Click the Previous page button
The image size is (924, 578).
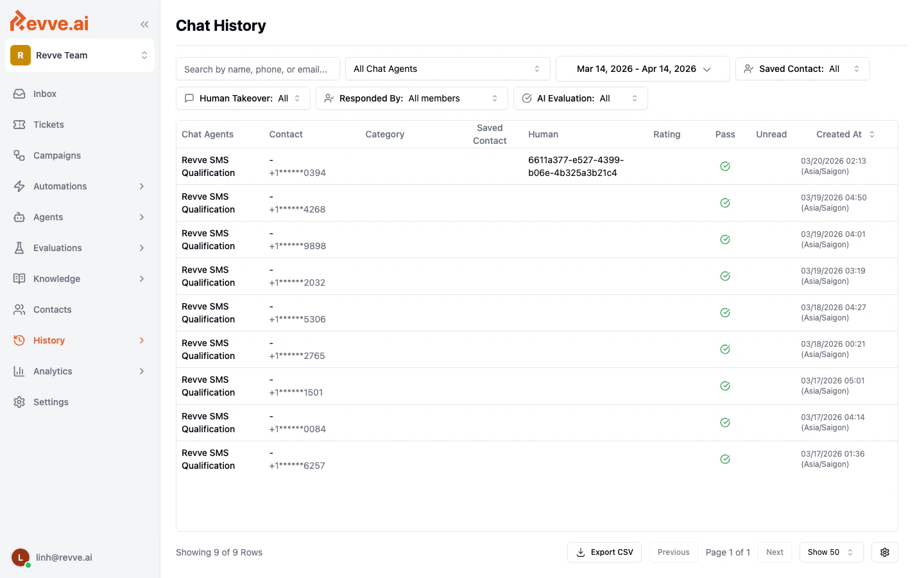pyautogui.click(x=674, y=552)
